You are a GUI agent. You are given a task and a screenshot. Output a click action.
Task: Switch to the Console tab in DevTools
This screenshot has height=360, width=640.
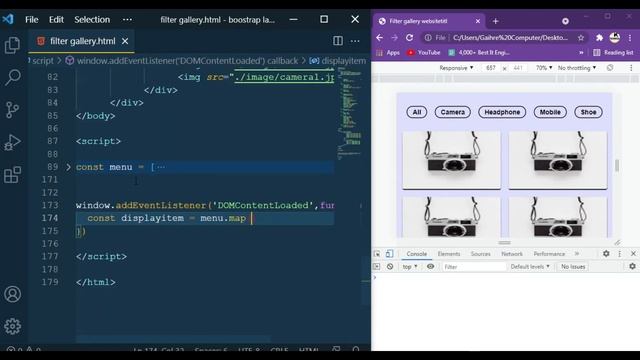[416, 254]
